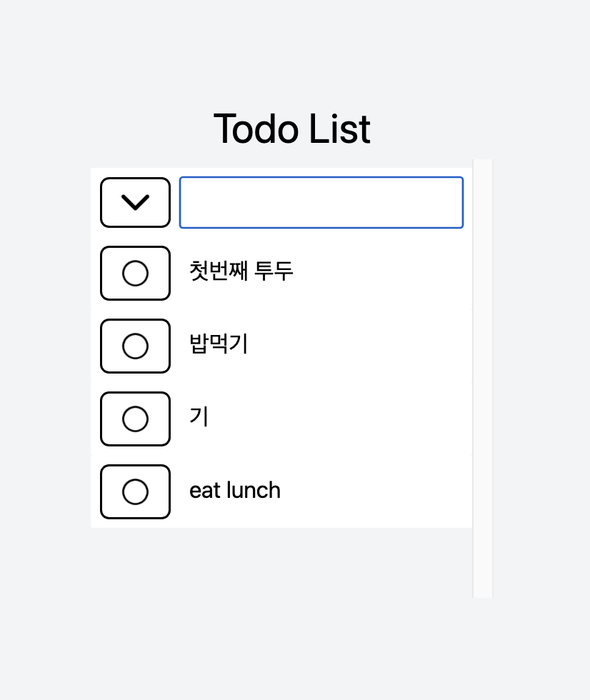Check off the '밥먹기' circle button
The image size is (590, 700).
(135, 346)
